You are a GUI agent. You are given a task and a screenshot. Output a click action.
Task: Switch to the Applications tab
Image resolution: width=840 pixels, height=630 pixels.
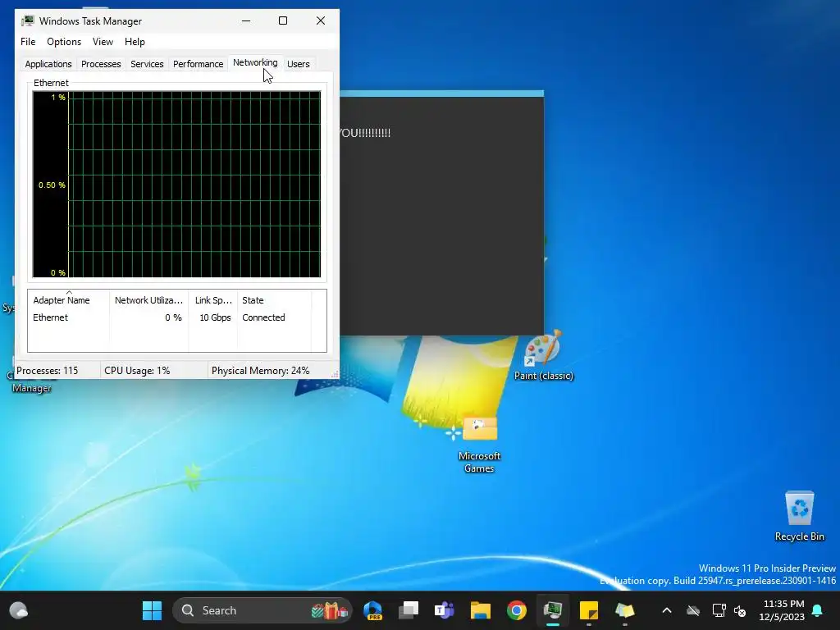pyautogui.click(x=48, y=64)
